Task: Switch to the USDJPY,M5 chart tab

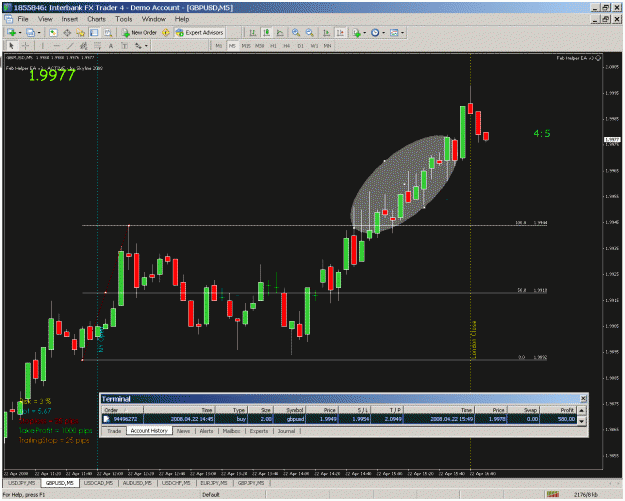Action: pos(22,483)
